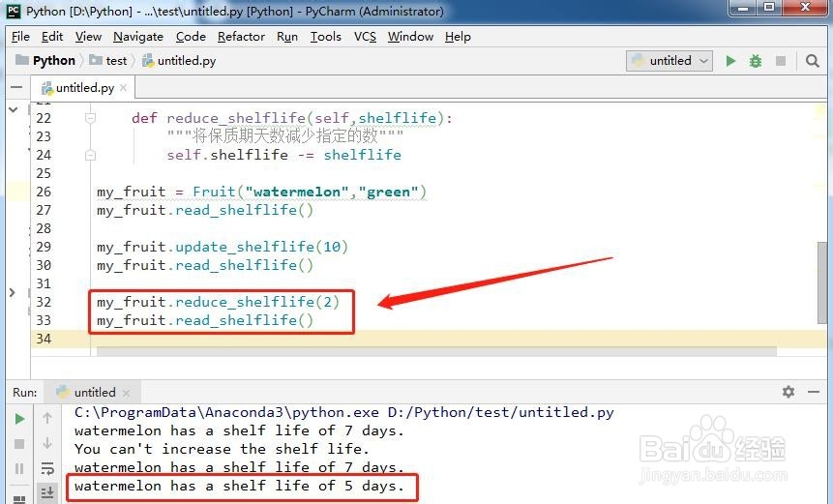Open the Help menu
The width and height of the screenshot is (833, 504).
458,37
